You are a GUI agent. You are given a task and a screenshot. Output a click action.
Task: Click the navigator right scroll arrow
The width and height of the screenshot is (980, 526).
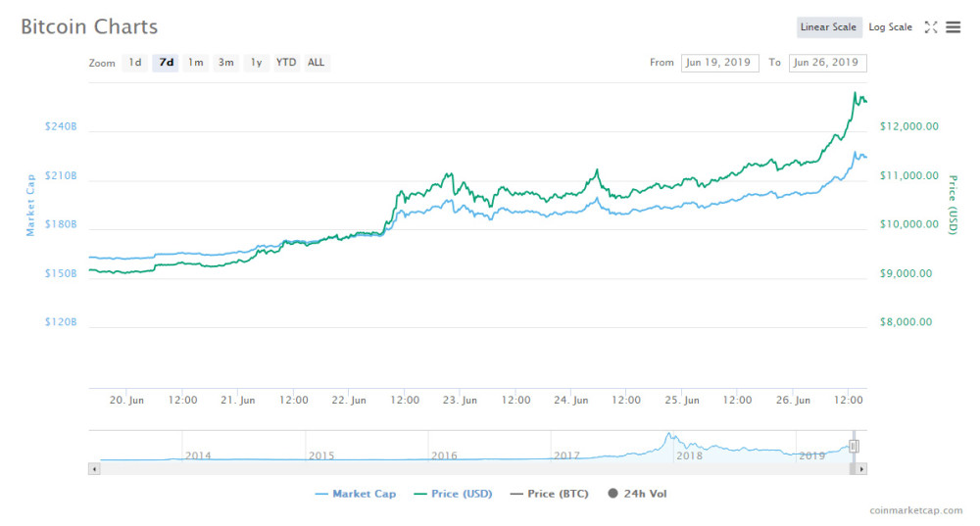[861, 468]
